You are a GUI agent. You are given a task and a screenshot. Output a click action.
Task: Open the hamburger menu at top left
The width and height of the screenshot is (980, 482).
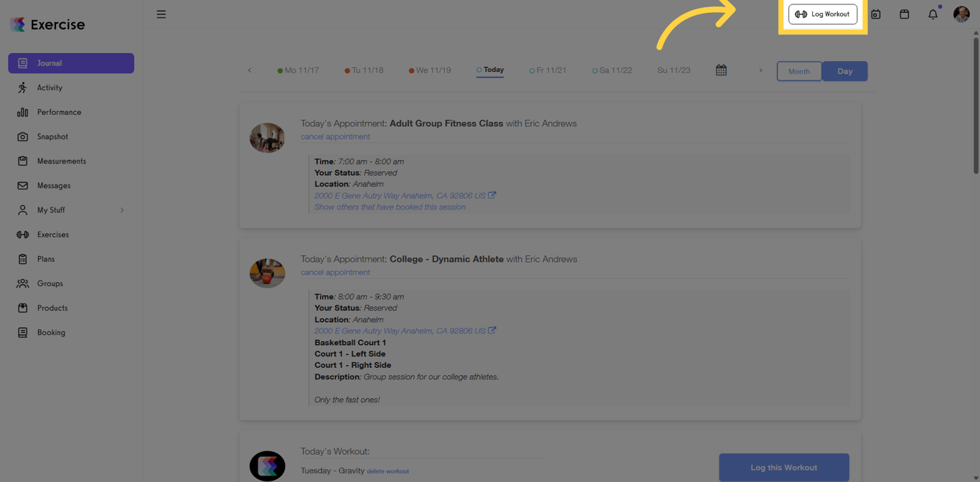(161, 14)
